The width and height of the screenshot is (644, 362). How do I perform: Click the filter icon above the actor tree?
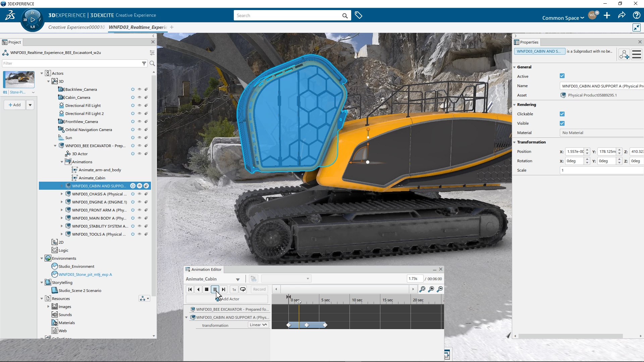click(x=144, y=63)
